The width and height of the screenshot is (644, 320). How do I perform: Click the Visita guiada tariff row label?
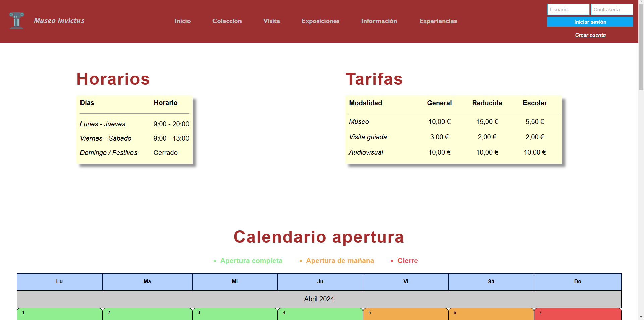[368, 137]
